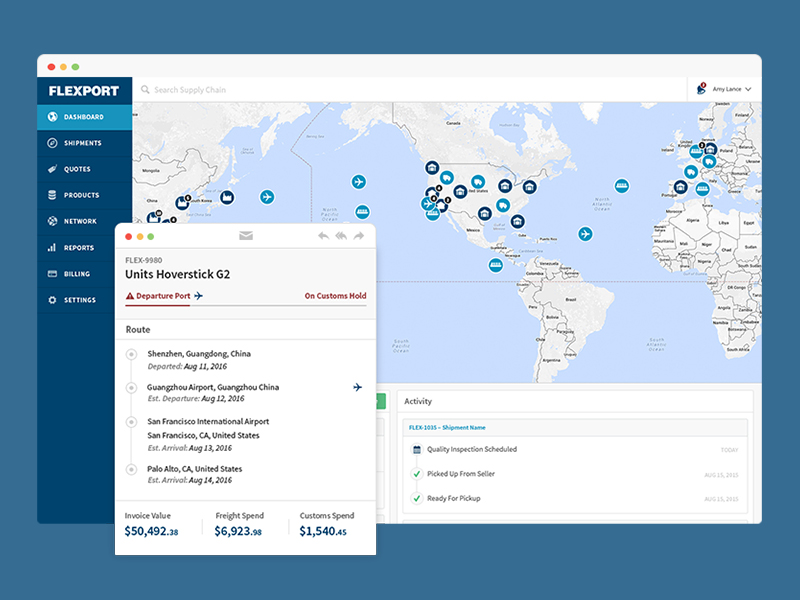Open the Network page

point(84,221)
